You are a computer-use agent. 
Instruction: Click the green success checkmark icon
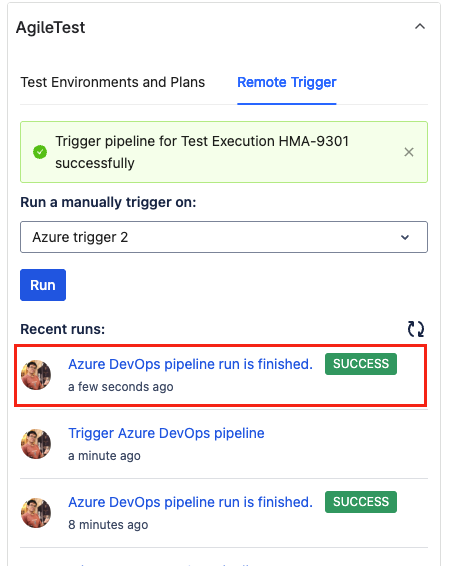tap(40, 152)
